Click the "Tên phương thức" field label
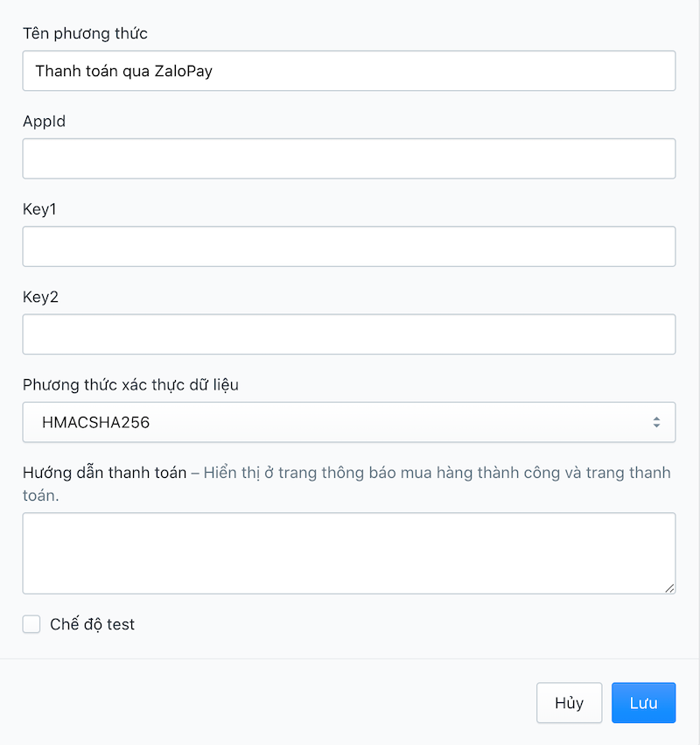 click(x=85, y=34)
